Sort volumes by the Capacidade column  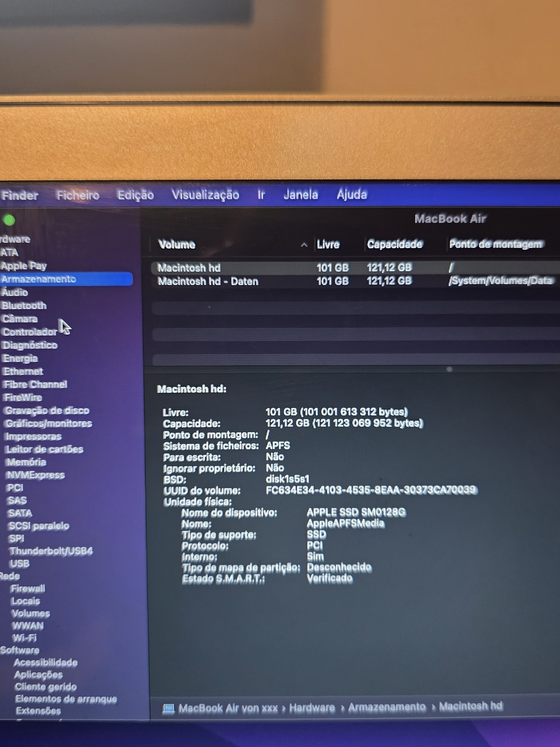pos(394,244)
